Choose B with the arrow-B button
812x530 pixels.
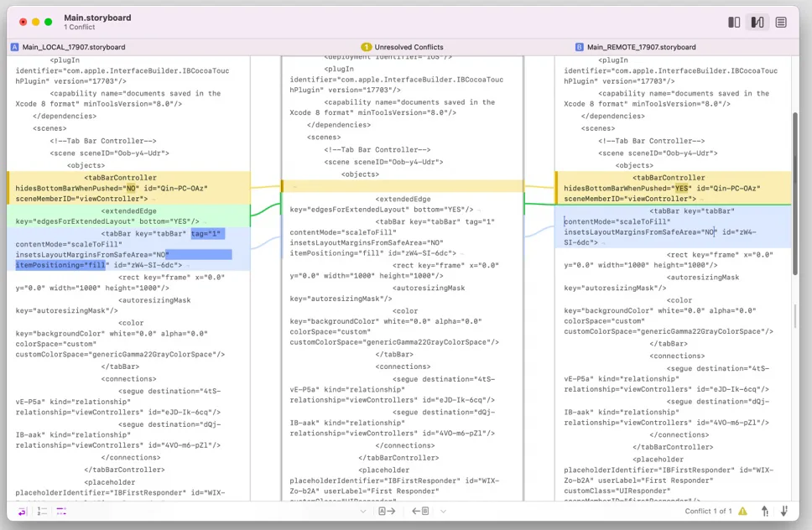[x=420, y=512]
